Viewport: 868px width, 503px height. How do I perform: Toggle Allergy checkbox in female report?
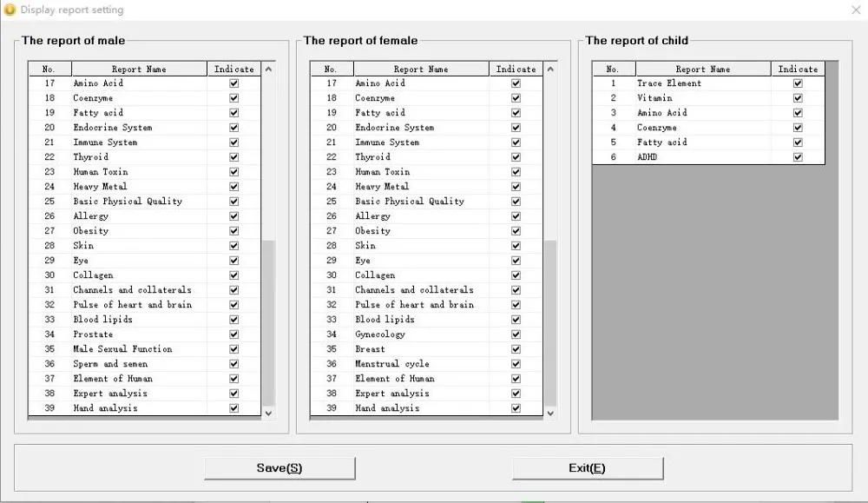(516, 215)
